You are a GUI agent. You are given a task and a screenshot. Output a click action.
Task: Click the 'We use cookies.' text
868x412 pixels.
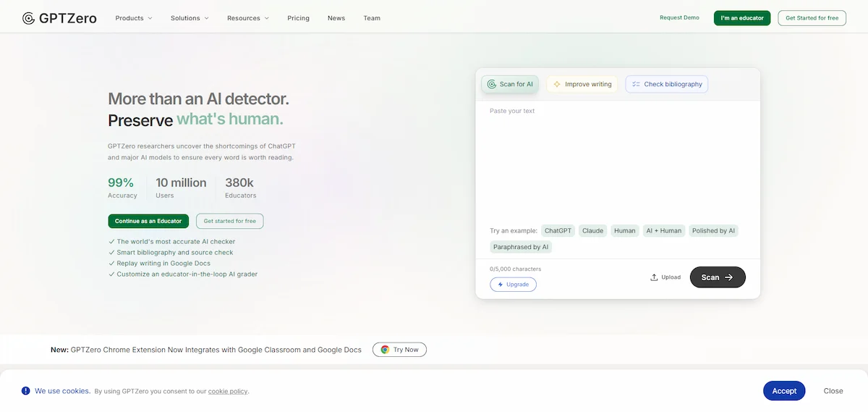[x=63, y=391]
